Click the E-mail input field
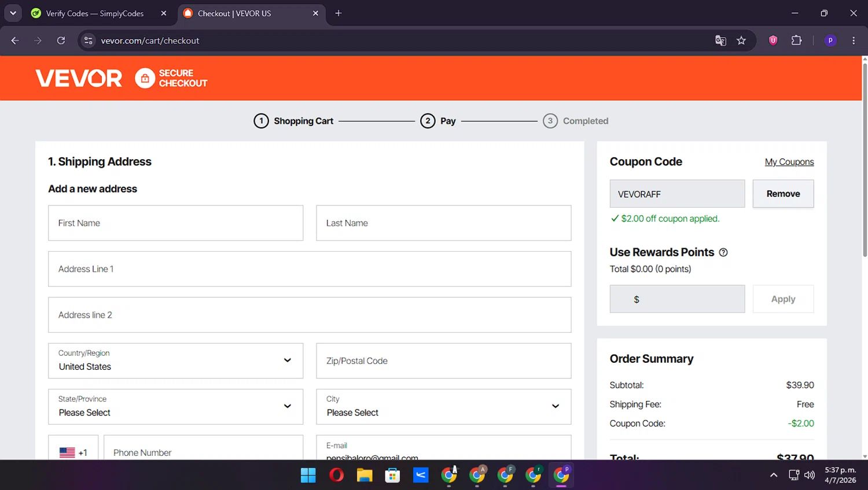 443,448
